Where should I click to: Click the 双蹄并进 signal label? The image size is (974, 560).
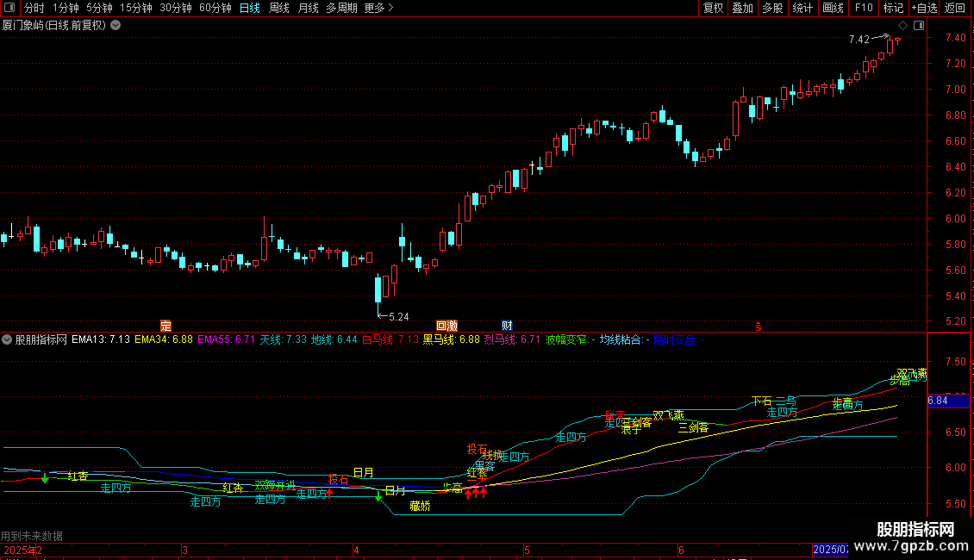click(x=275, y=486)
